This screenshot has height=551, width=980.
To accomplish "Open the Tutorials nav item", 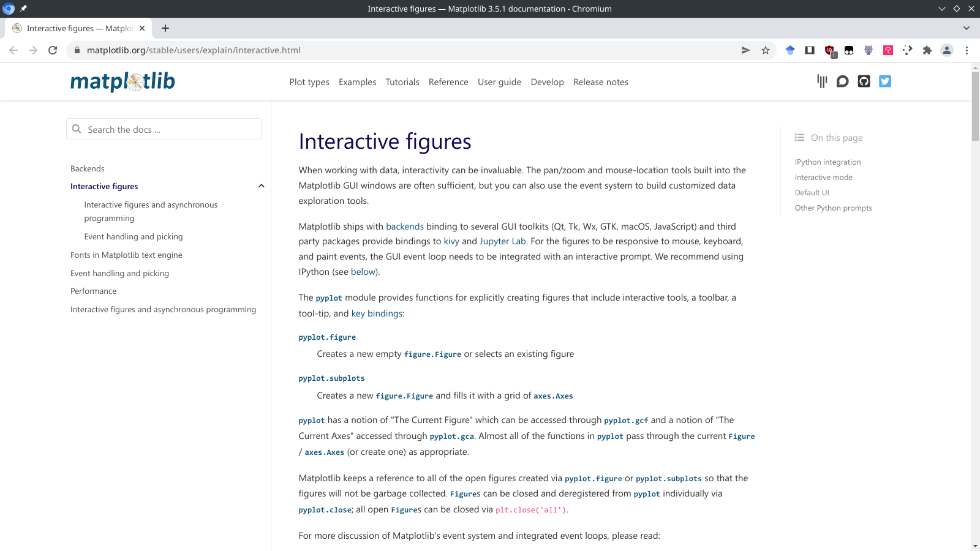I will 402,82.
